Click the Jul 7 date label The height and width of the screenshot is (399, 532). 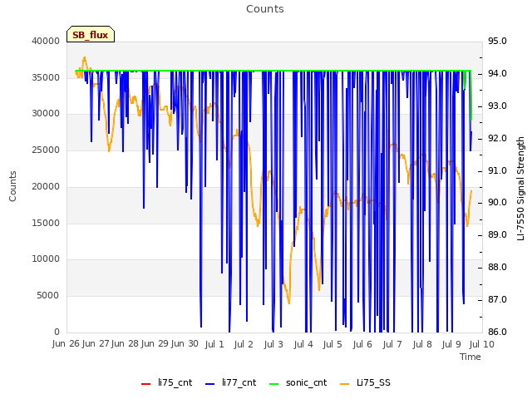(392, 344)
